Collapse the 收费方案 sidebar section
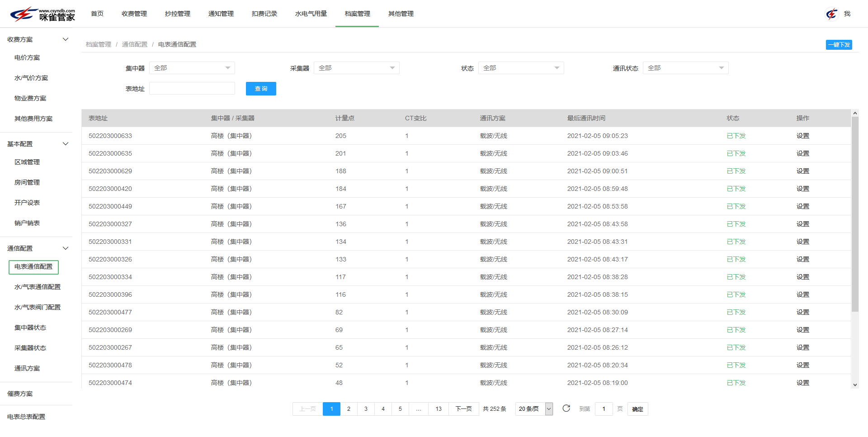This screenshot has width=868, height=437. click(x=66, y=39)
